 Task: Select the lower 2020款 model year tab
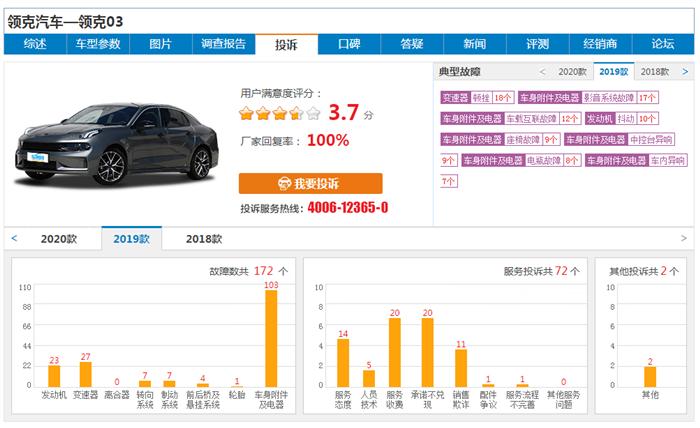[x=59, y=239]
